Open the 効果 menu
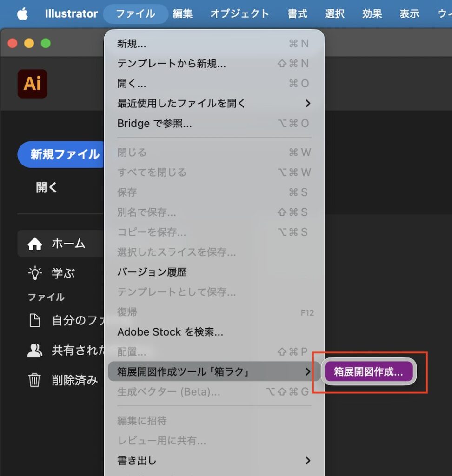Viewport: 452px width, 476px height. pos(372,13)
